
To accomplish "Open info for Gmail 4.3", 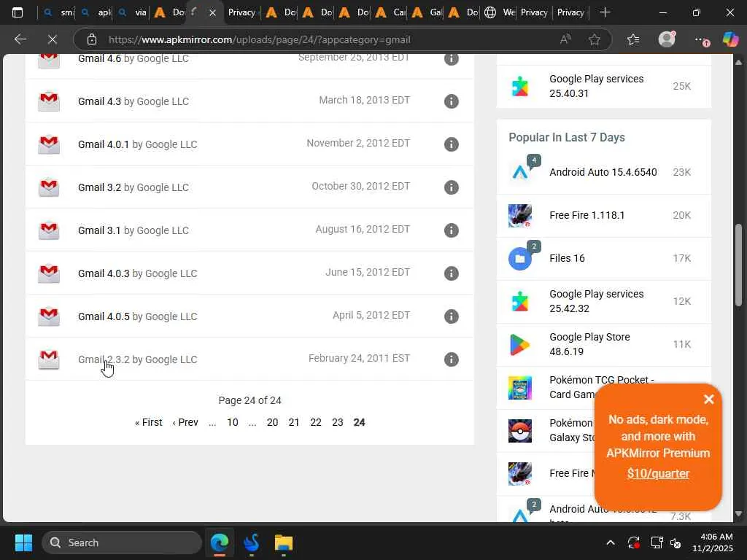I will [451, 101].
